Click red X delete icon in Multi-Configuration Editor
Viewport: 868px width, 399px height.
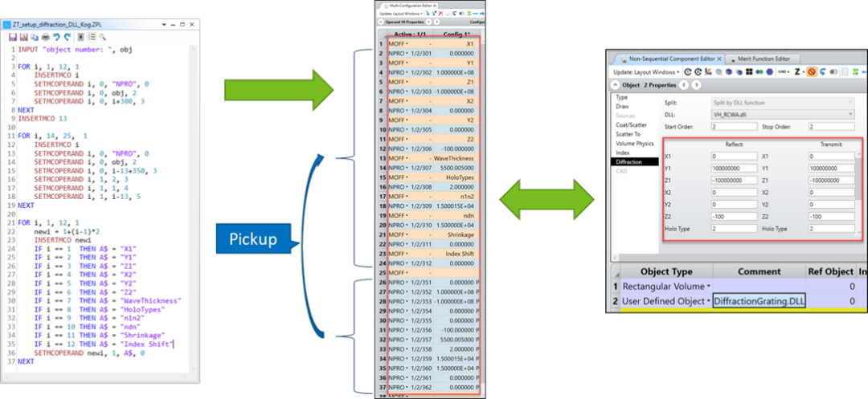tap(439, 14)
